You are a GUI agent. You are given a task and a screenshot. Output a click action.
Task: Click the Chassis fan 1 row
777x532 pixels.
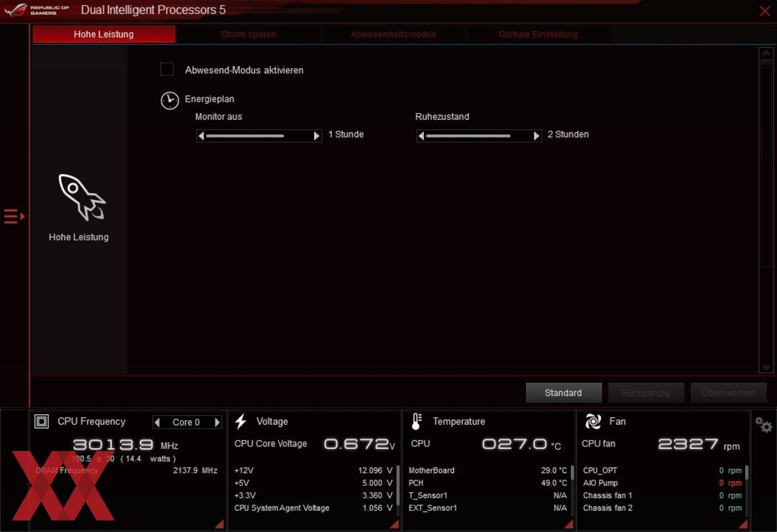point(662,495)
